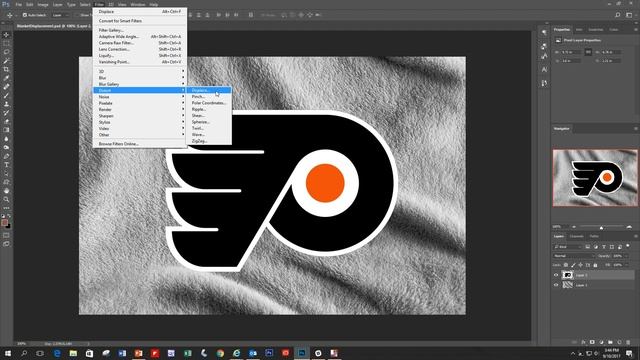The height and width of the screenshot is (360, 640).
Task: Toggle lock transparent pixels in Layers panel
Action: 566,265
